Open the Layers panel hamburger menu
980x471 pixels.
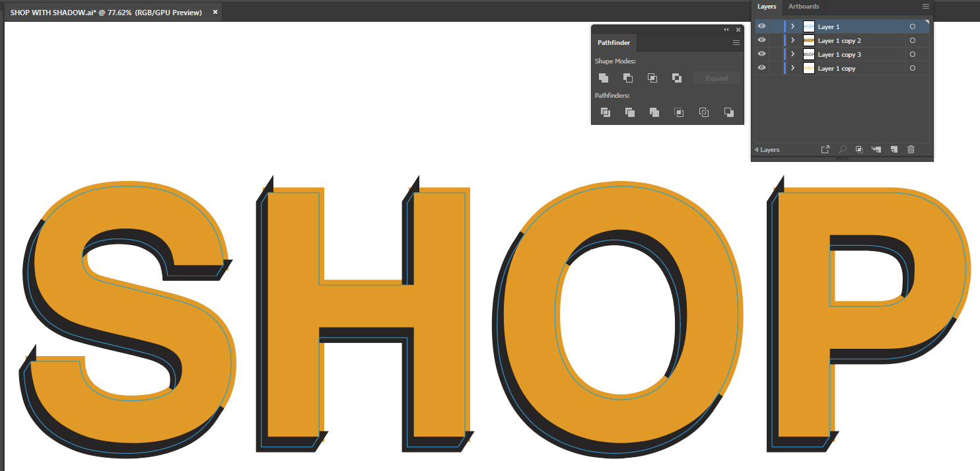[x=926, y=6]
